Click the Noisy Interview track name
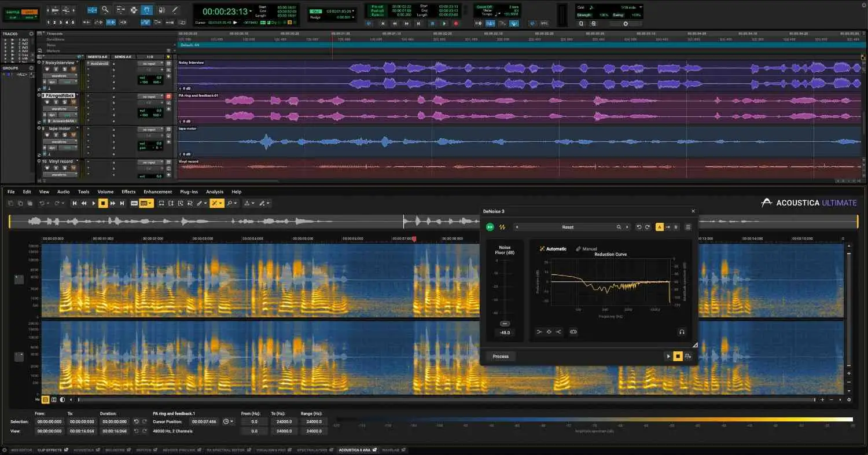Viewport: 868px width, 455px height. 60,63
